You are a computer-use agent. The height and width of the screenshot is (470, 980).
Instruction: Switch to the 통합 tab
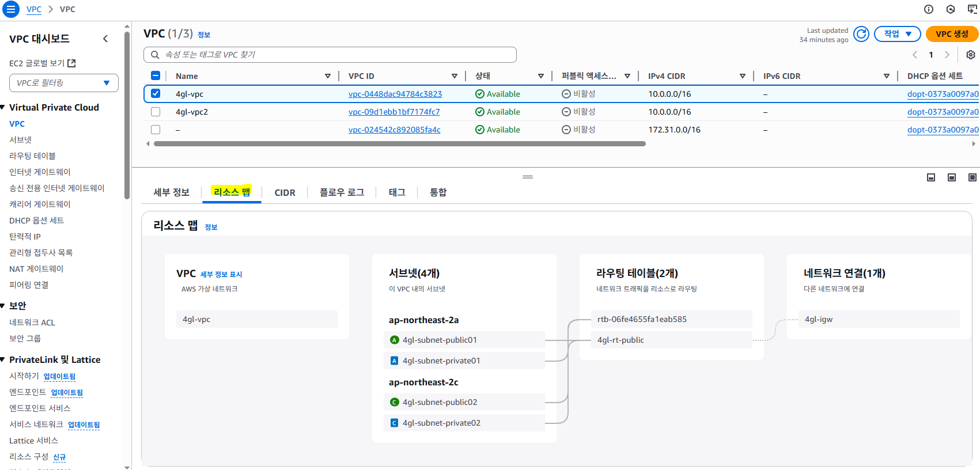pyautogui.click(x=438, y=192)
